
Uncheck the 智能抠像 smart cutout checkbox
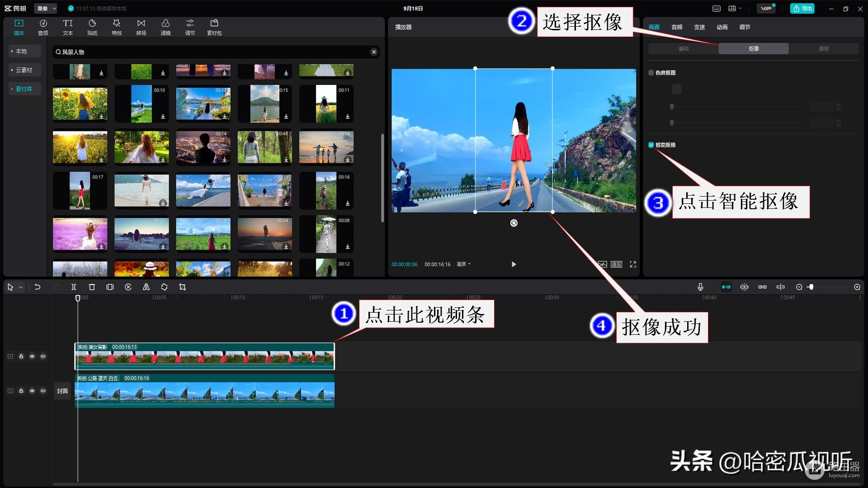click(651, 145)
